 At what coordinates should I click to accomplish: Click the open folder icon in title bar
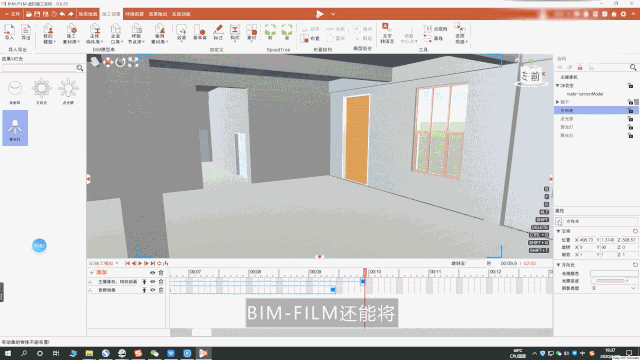(29, 14)
